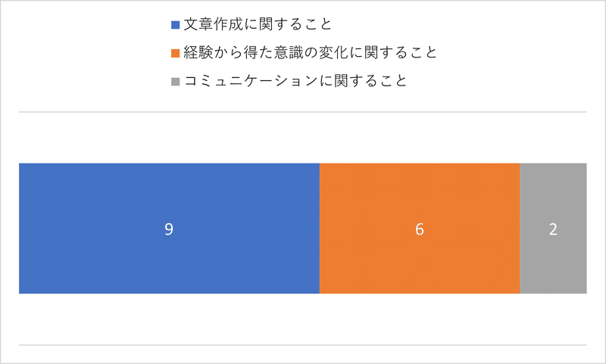This screenshot has width=606, height=364.
Task: Click the gray legend marker for コミュニケーション
Action: [x=176, y=82]
